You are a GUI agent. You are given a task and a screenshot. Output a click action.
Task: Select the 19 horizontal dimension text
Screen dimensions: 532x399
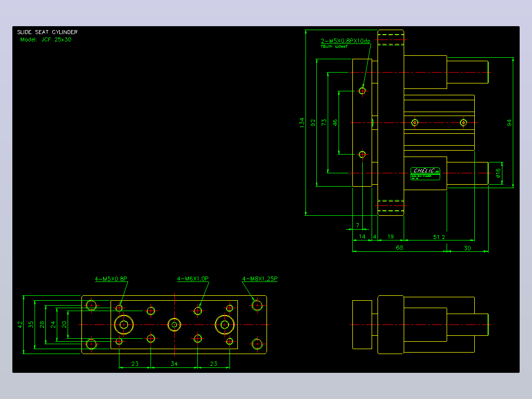390,237
